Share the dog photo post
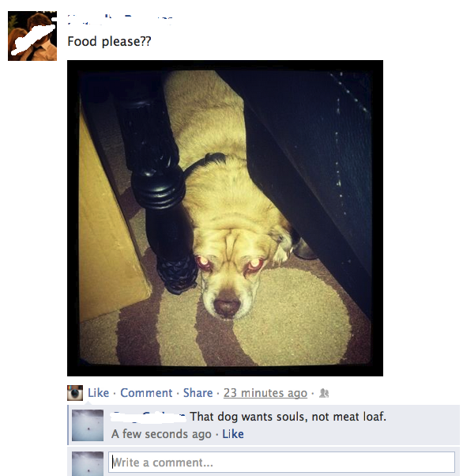The height and width of the screenshot is (476, 463). pyautogui.click(x=198, y=393)
